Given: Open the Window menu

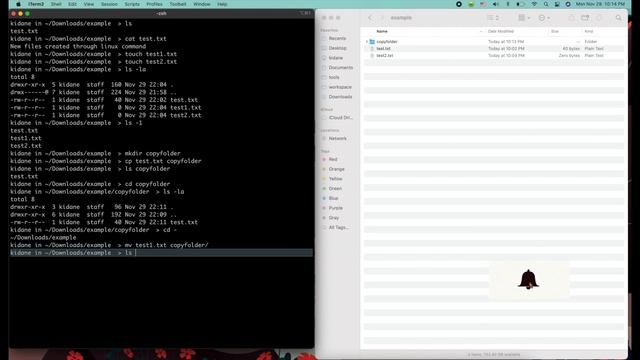Looking at the screenshot, I should click(202, 4).
